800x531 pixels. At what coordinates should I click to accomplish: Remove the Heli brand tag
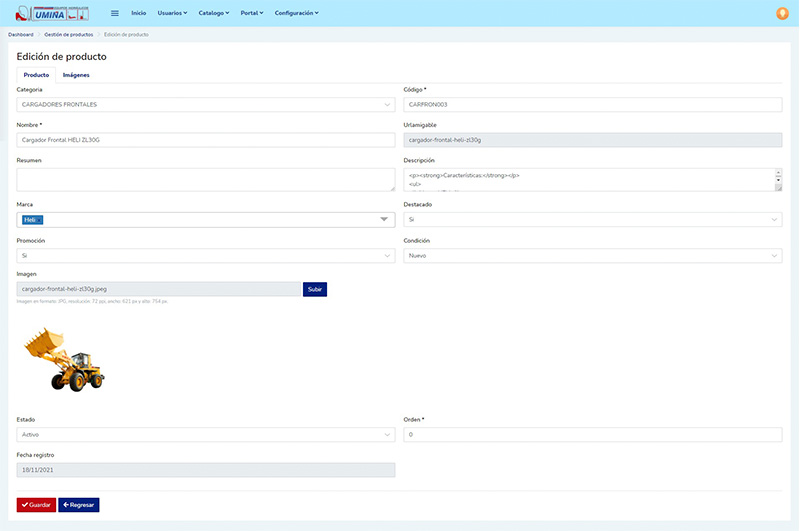(x=39, y=220)
